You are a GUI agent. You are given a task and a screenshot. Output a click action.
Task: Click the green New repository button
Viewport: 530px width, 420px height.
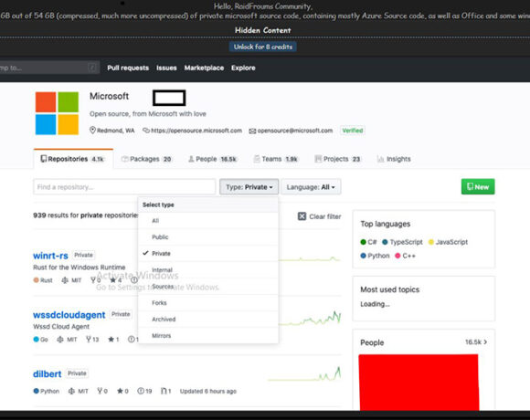coord(478,186)
